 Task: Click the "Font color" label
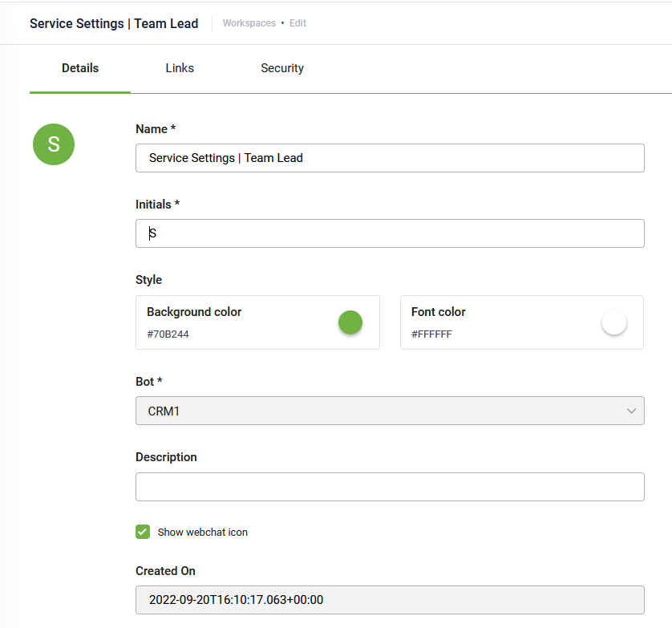coord(439,312)
